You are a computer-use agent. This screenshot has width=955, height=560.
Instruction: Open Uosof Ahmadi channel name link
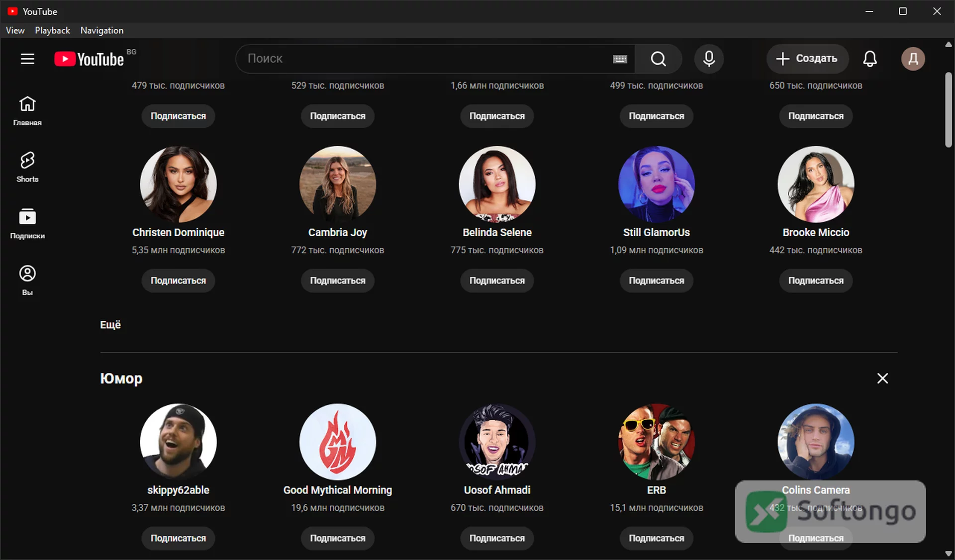pos(497,490)
